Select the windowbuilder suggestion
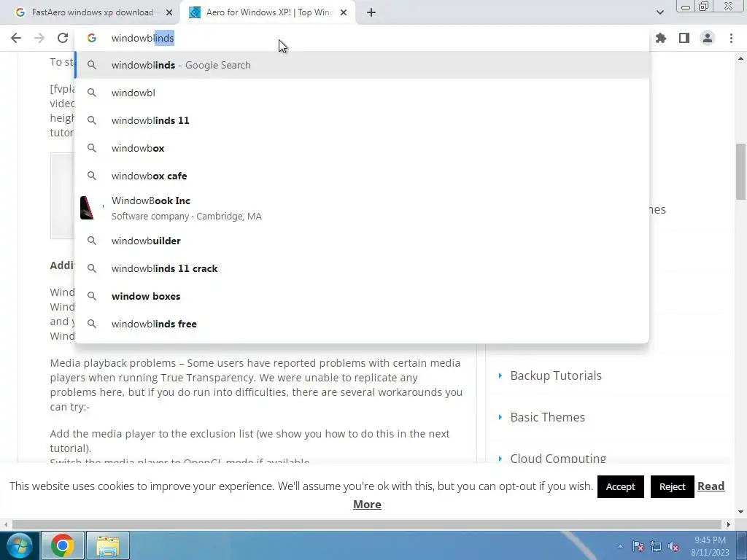The width and height of the screenshot is (747, 560). [x=362, y=241]
